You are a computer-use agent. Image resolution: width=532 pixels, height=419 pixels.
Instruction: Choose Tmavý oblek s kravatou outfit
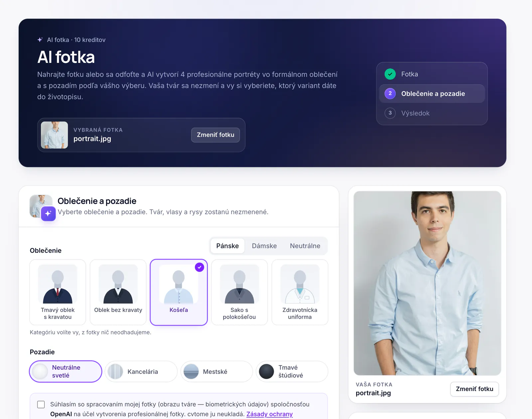pyautogui.click(x=58, y=292)
